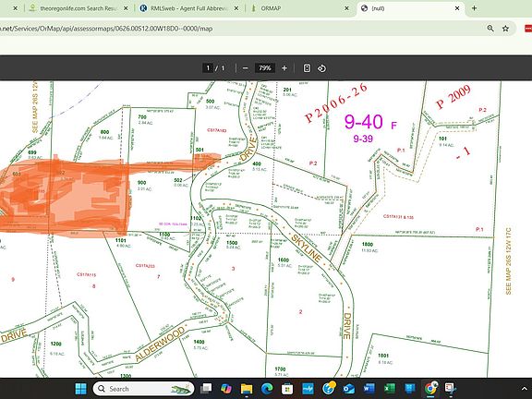
Task: Switch to Chrome in the taskbar
Action: [430, 388]
